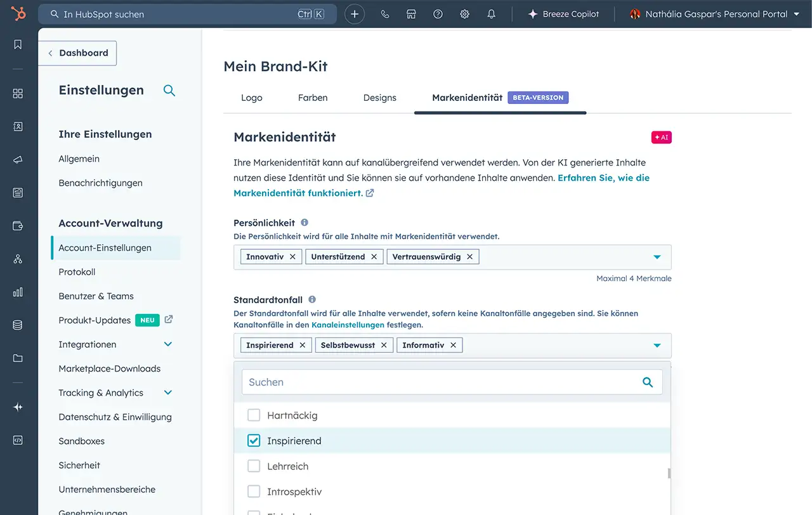Expand the Tracking & Analytics section
The height and width of the screenshot is (515, 812).
(168, 393)
